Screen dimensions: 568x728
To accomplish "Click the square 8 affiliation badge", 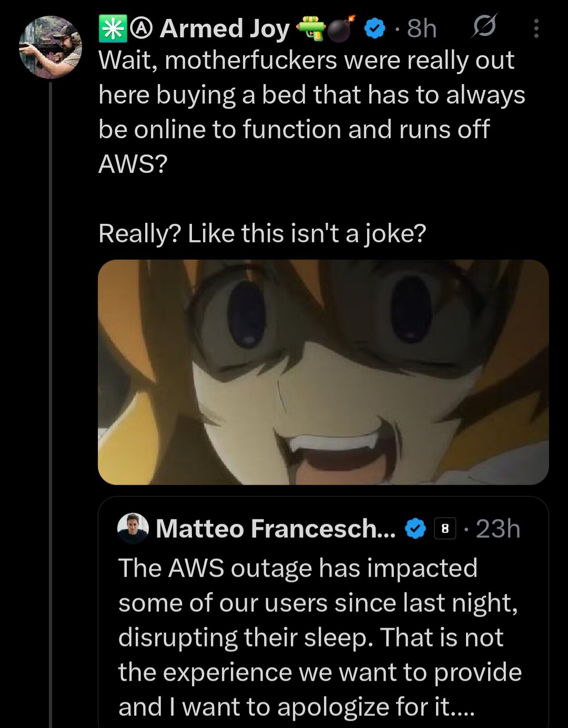I will pos(445,529).
